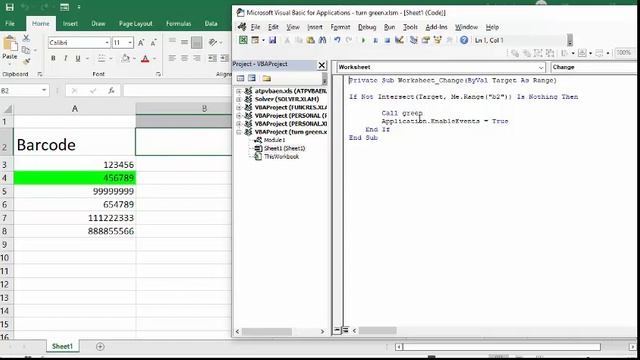Screen dimensions: 640x360
Task: Expand the atpvbaen.xls project node
Action: 238,91
